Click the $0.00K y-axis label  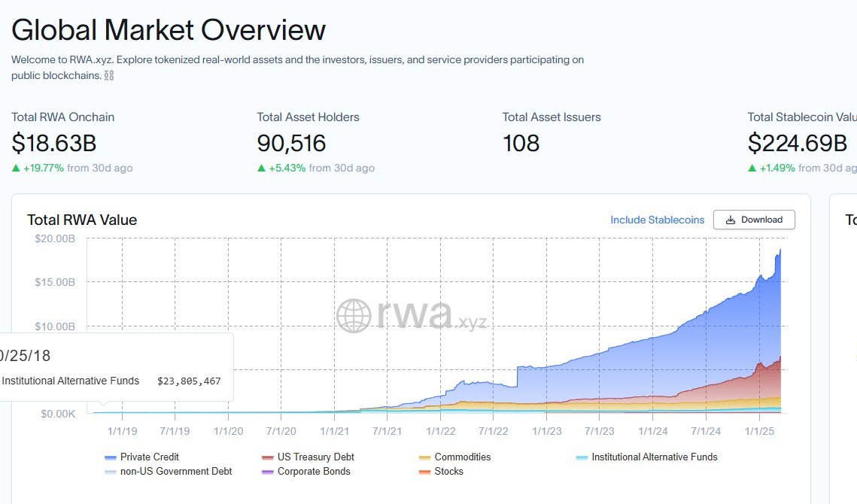[x=58, y=414]
